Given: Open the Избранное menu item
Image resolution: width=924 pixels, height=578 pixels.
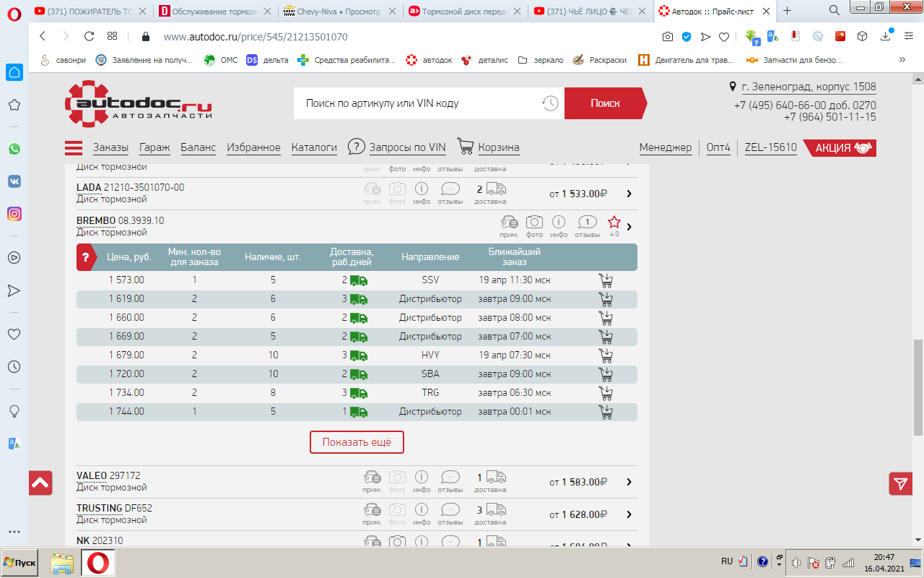Looking at the screenshot, I should tap(253, 147).
